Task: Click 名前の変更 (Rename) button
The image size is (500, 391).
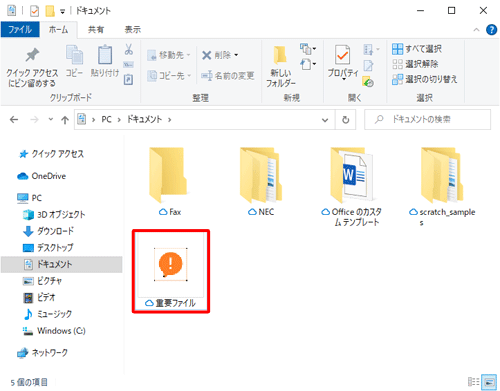Action: 228,76
